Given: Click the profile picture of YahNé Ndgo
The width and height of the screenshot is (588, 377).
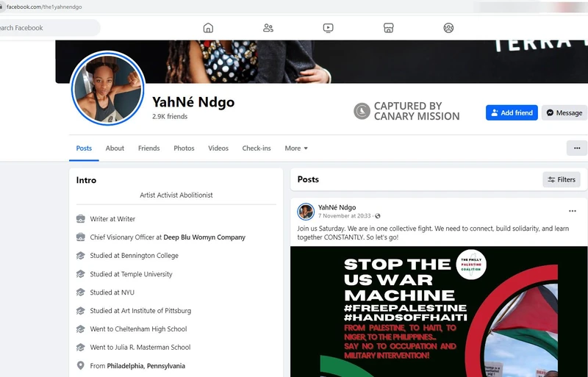Looking at the screenshot, I should coord(107,88).
